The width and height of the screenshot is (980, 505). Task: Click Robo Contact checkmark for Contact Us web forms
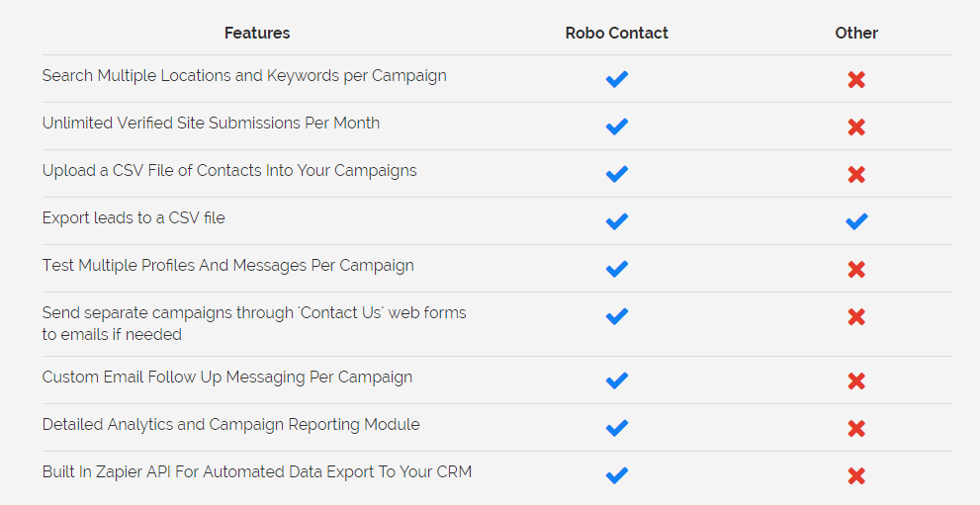pos(616,316)
